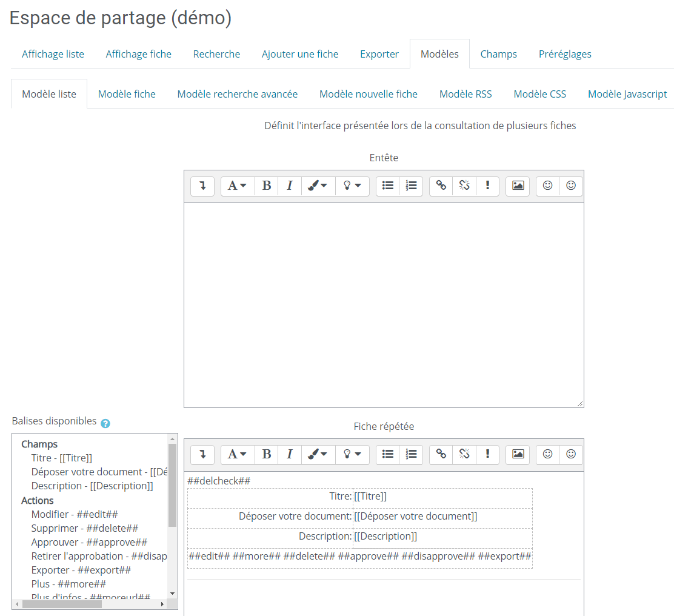This screenshot has width=674, height=616.
Task: Insert bulleted list in Entête editor
Action: click(x=388, y=186)
